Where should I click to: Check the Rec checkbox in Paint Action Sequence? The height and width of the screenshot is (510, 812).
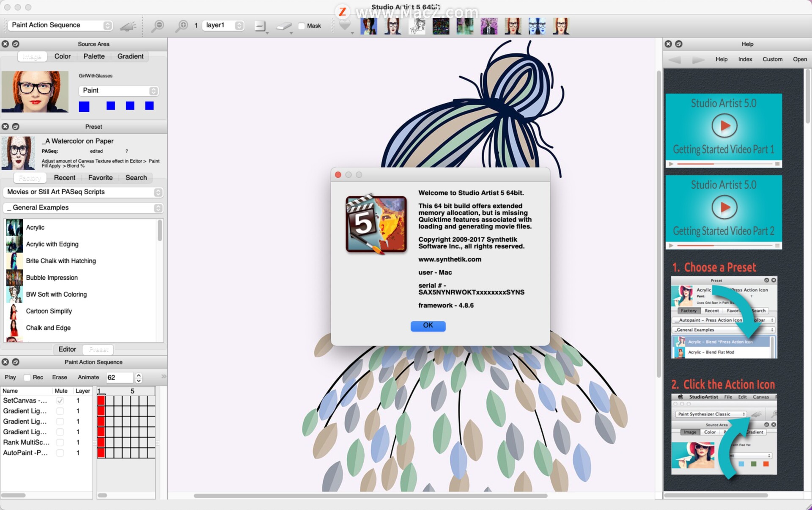pos(28,377)
